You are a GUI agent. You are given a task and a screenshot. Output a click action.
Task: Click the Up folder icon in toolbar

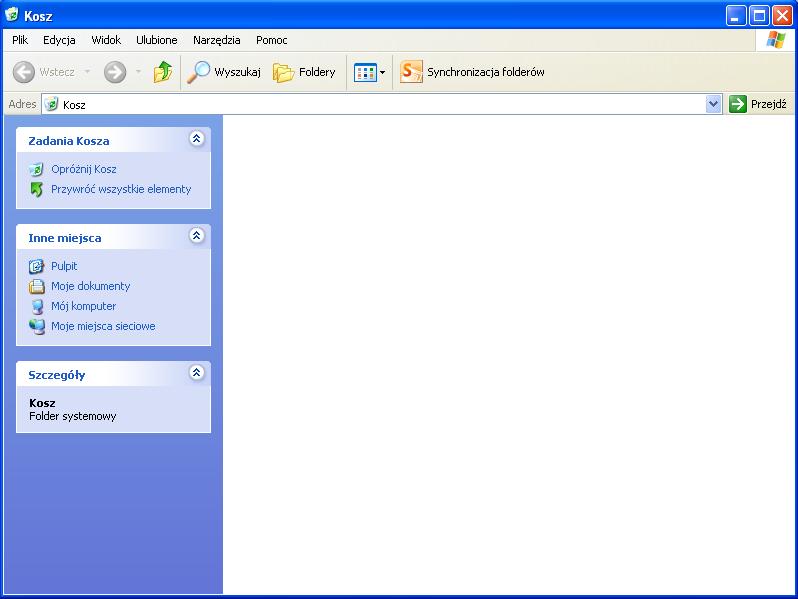162,72
